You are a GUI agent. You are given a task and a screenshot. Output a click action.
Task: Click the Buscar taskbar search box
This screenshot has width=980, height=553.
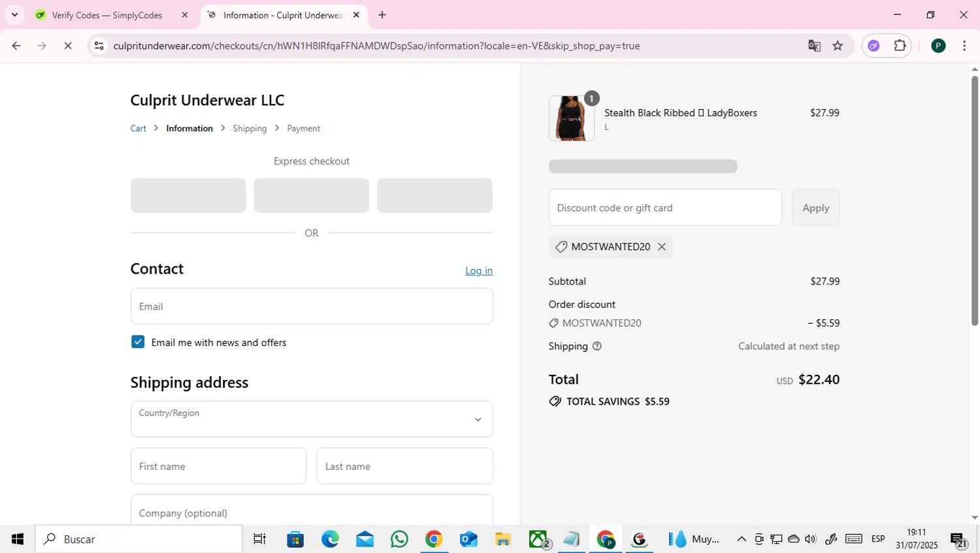[139, 539]
